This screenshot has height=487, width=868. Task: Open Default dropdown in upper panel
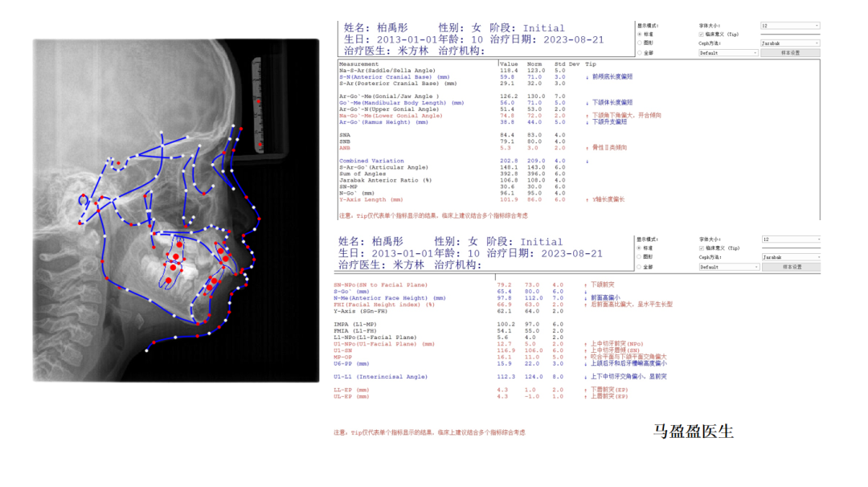coord(728,52)
